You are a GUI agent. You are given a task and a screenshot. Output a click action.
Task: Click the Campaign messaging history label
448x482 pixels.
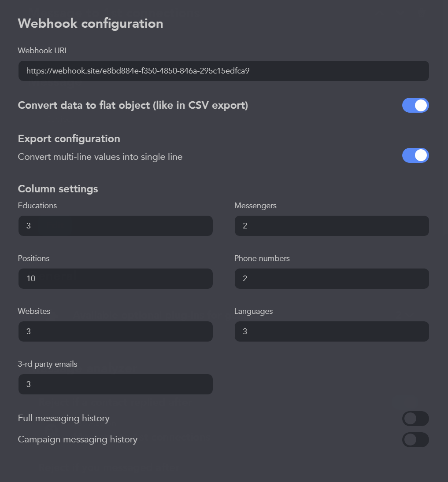[78, 439]
